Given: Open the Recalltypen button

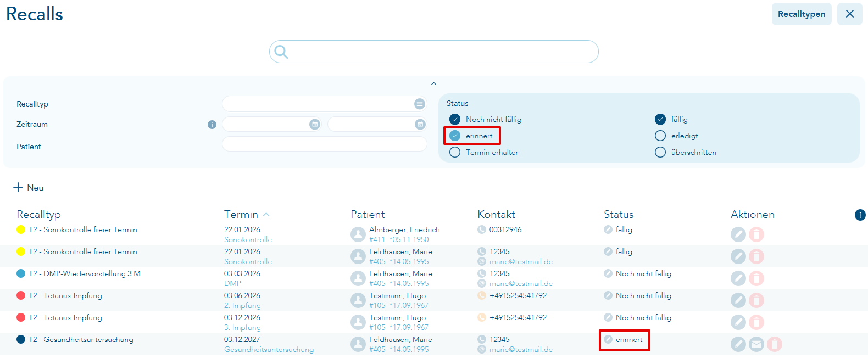Looking at the screenshot, I should (x=801, y=14).
